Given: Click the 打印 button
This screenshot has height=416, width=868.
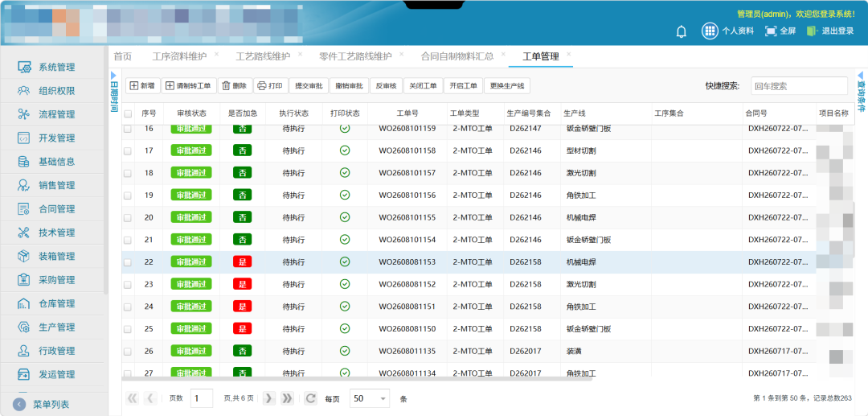Looking at the screenshot, I should point(270,86).
